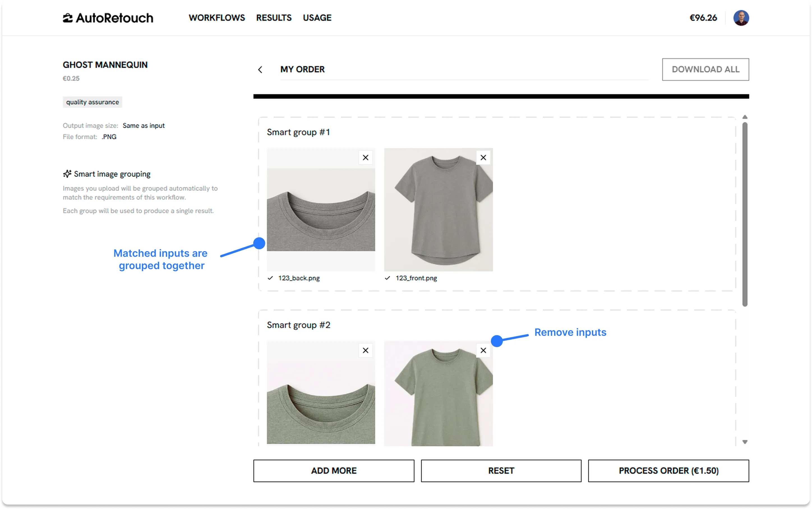Remove the green t-shirt from Smart group #2
812x509 pixels.
(483, 350)
